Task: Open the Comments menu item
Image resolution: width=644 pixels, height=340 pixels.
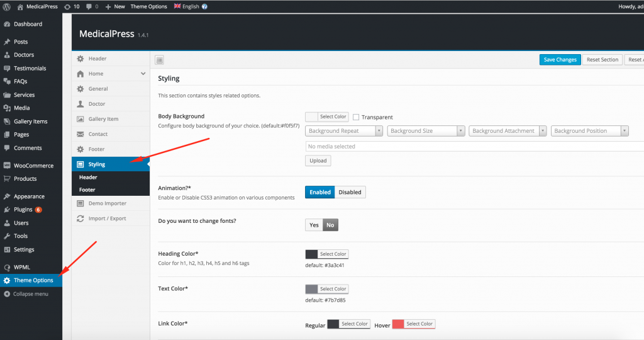Action: coord(28,148)
